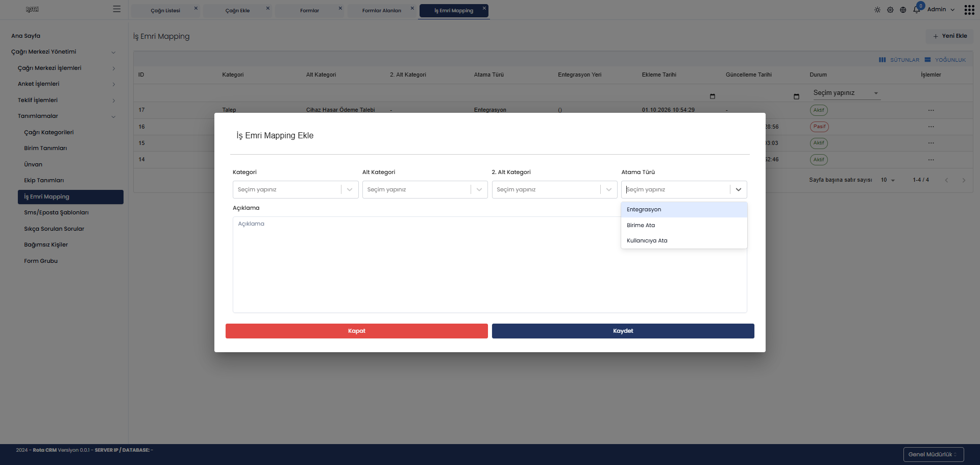Open Durum filter dropdown

(x=846, y=93)
